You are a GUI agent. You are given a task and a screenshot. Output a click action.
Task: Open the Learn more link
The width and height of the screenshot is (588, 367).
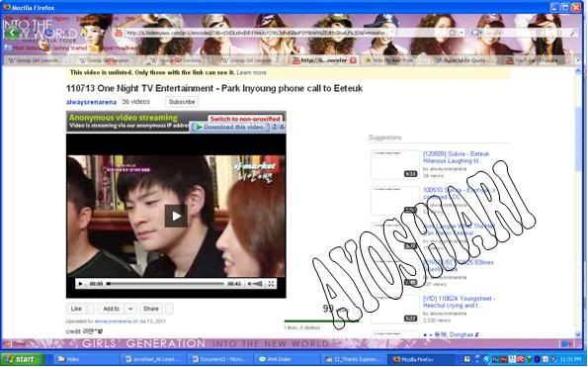[x=251, y=72]
